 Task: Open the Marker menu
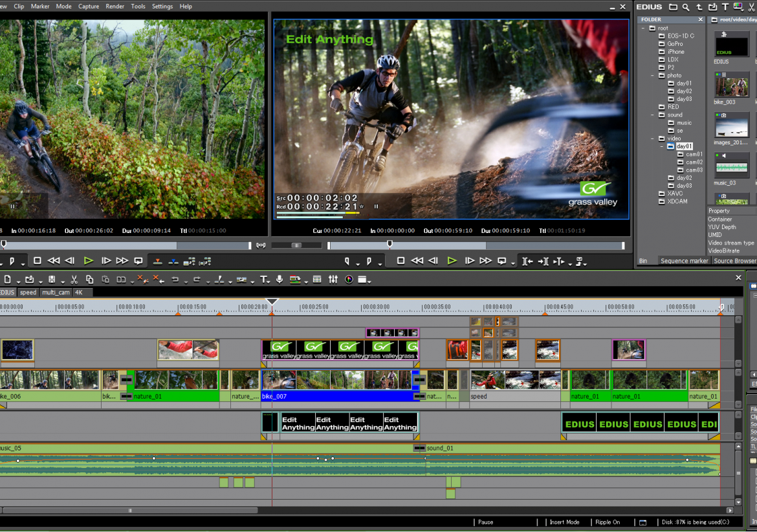[x=40, y=6]
